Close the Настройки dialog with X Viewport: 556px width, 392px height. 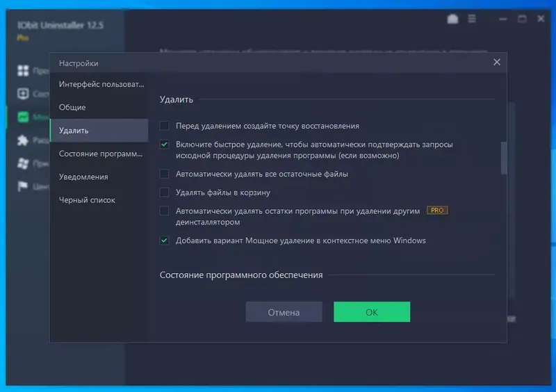click(x=497, y=62)
